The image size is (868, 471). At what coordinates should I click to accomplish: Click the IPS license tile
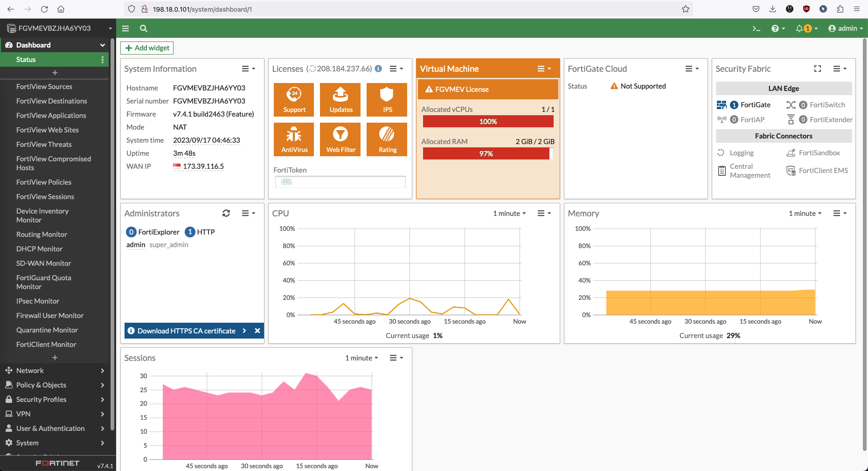pyautogui.click(x=387, y=99)
